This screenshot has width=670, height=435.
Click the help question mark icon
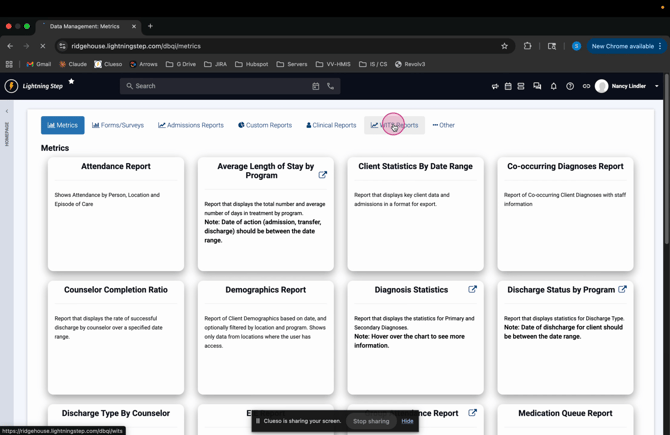(570, 86)
